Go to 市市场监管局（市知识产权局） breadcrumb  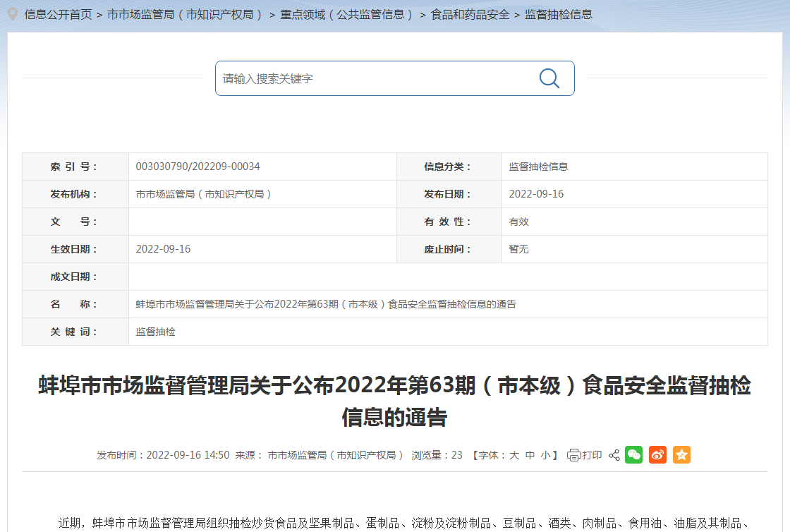(x=186, y=14)
